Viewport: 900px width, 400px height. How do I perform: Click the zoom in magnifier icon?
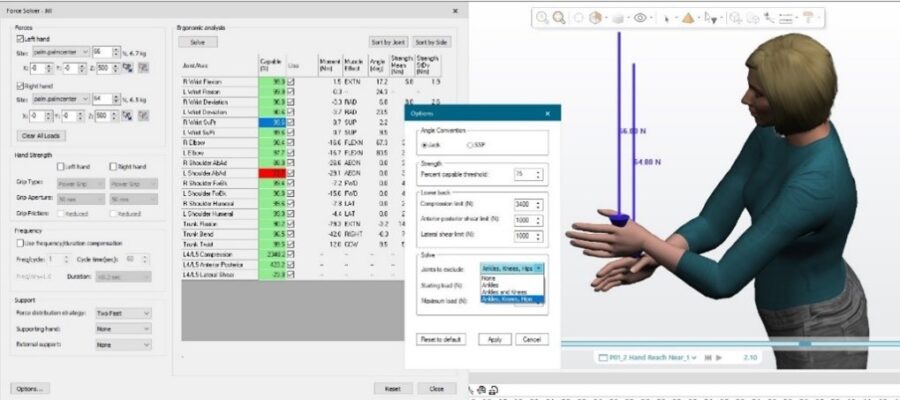[x=542, y=17]
